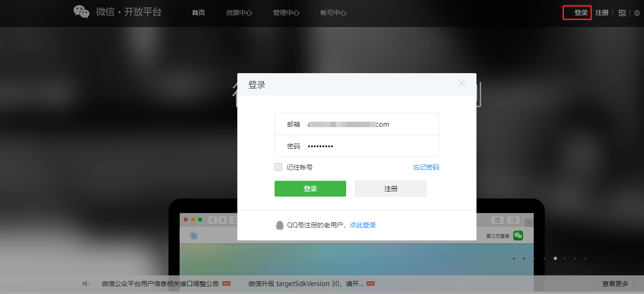This screenshot has width=644, height=294.
Task: Open 帐号中心 in the top navigation
Action: tap(333, 13)
